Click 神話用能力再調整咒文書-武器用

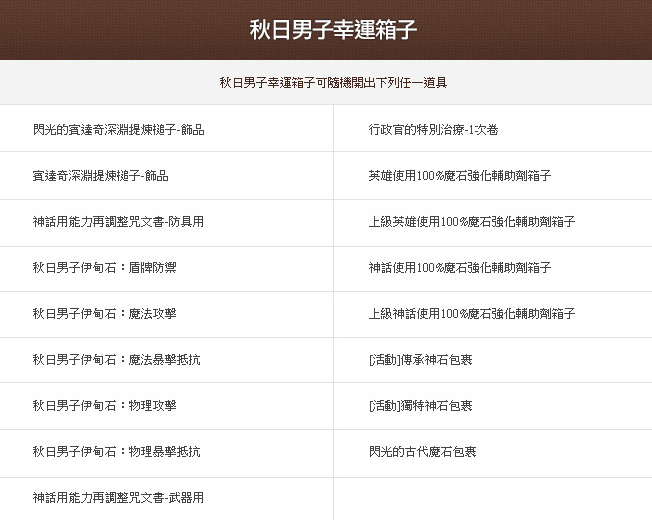point(118,498)
